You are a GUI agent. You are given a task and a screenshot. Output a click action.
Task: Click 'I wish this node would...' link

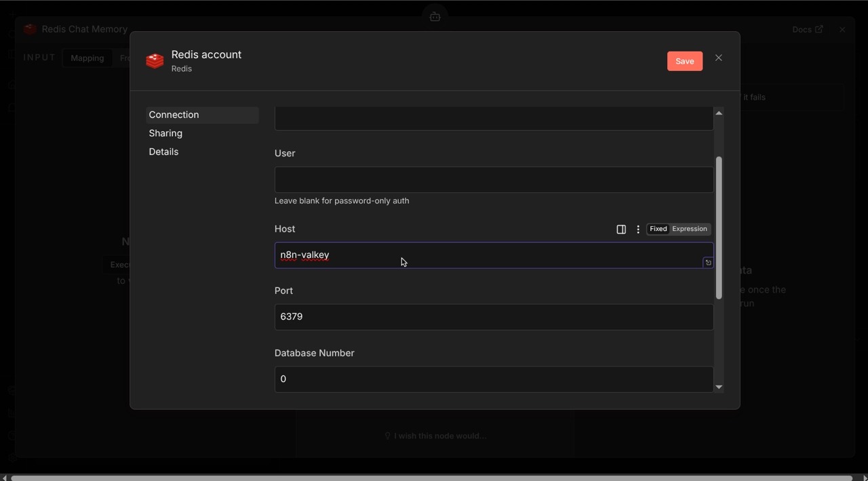pyautogui.click(x=435, y=436)
